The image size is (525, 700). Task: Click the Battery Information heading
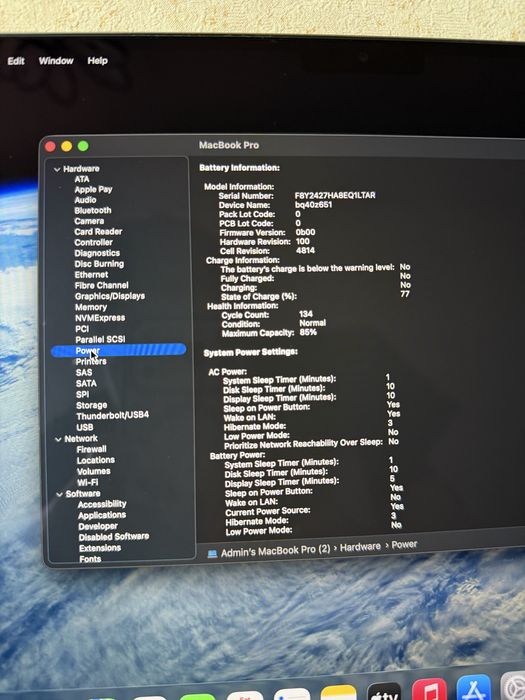239,168
